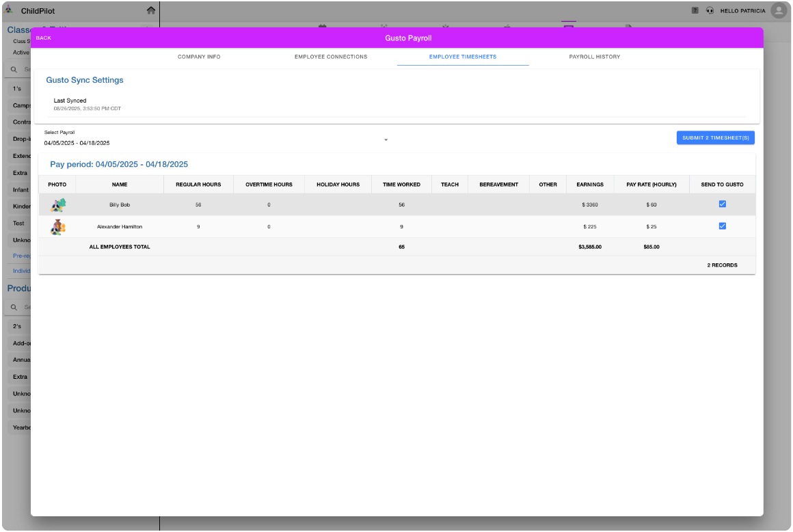
Task: Click the Overtime Hours column header
Action: coord(269,185)
